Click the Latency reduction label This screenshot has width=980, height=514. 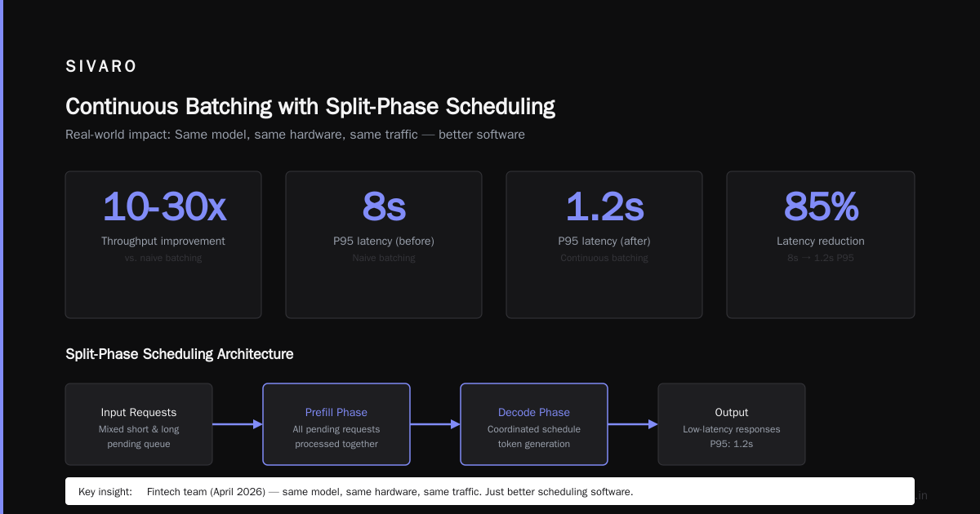pos(821,241)
